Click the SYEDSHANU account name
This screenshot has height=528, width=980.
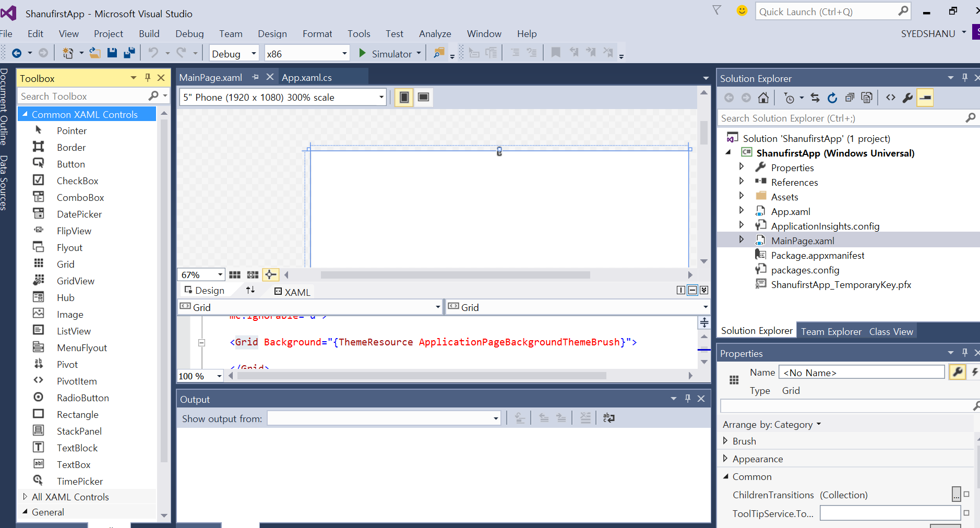coord(928,33)
